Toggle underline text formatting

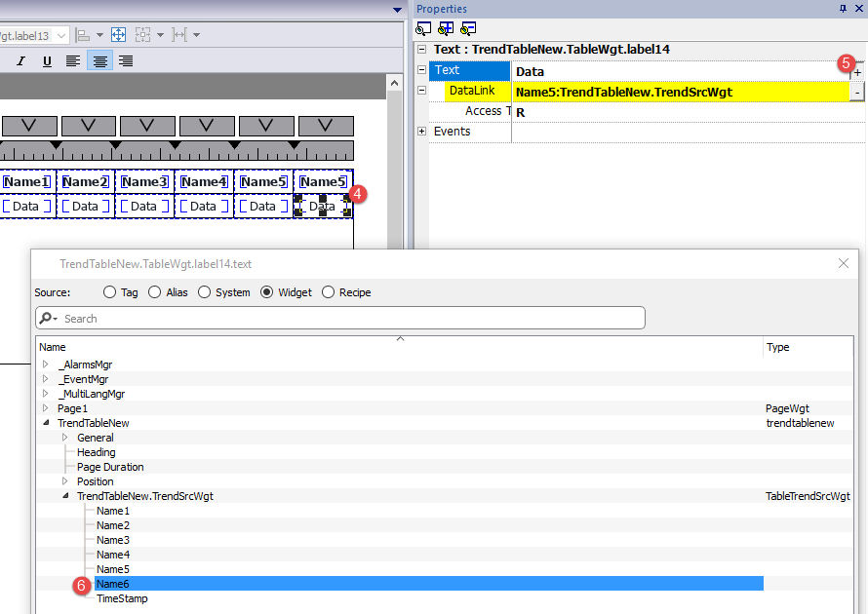(x=47, y=61)
